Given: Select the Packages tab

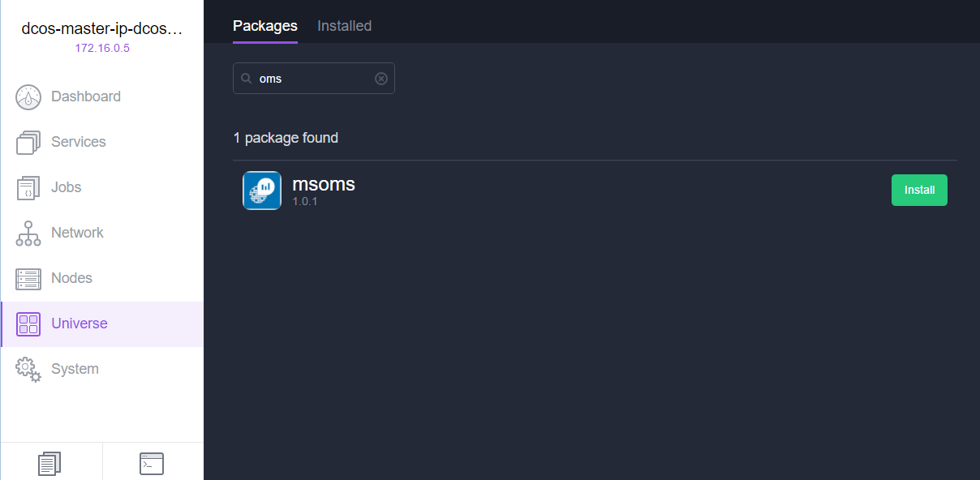Looking at the screenshot, I should coord(265,26).
